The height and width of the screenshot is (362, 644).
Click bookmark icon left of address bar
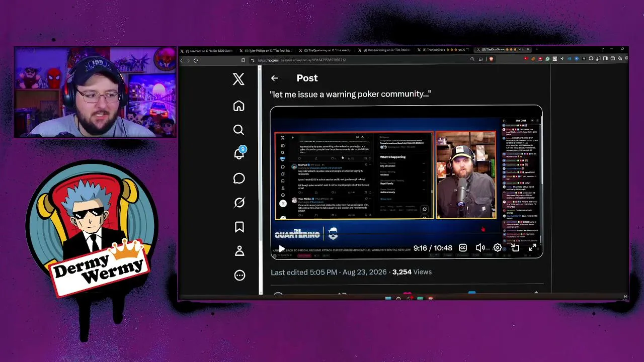tap(243, 60)
